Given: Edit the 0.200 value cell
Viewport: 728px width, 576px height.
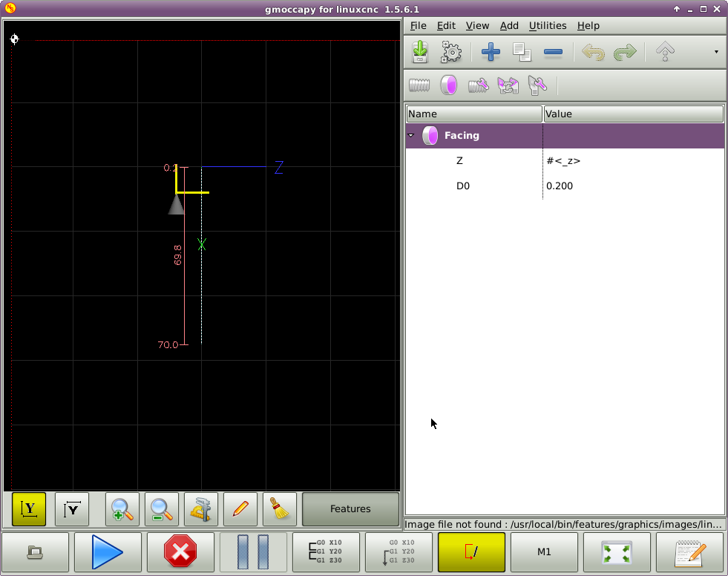Looking at the screenshot, I should (633, 186).
